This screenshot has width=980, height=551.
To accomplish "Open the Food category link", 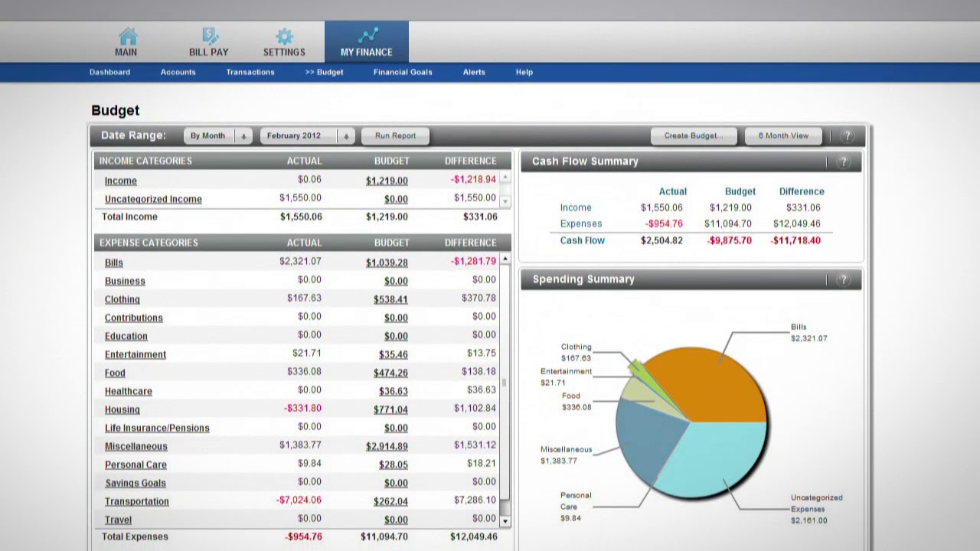I will (x=115, y=373).
